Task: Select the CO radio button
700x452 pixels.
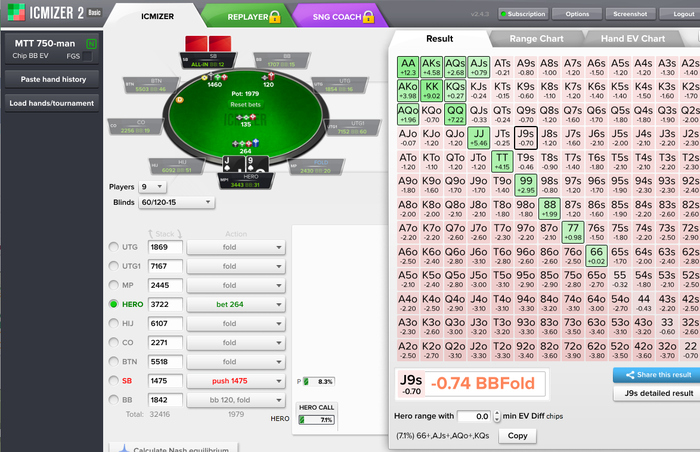Action: click(x=113, y=342)
